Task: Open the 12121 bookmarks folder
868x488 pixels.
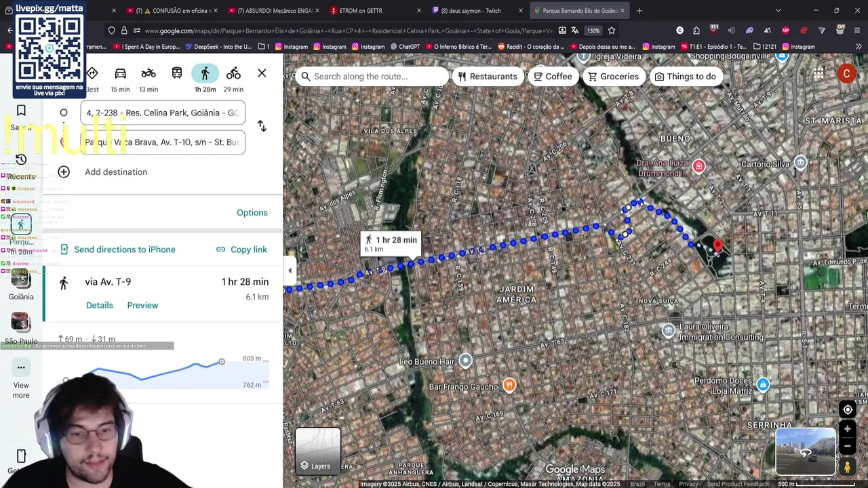Action: click(x=764, y=47)
